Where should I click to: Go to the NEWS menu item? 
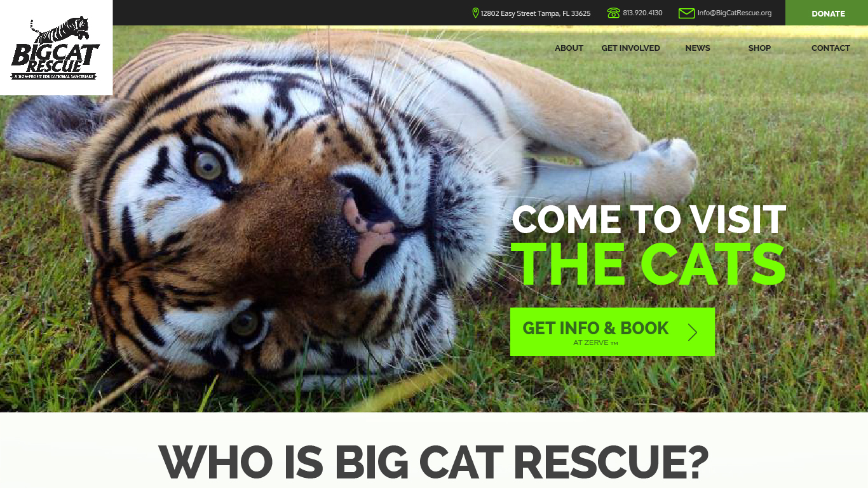(x=698, y=48)
